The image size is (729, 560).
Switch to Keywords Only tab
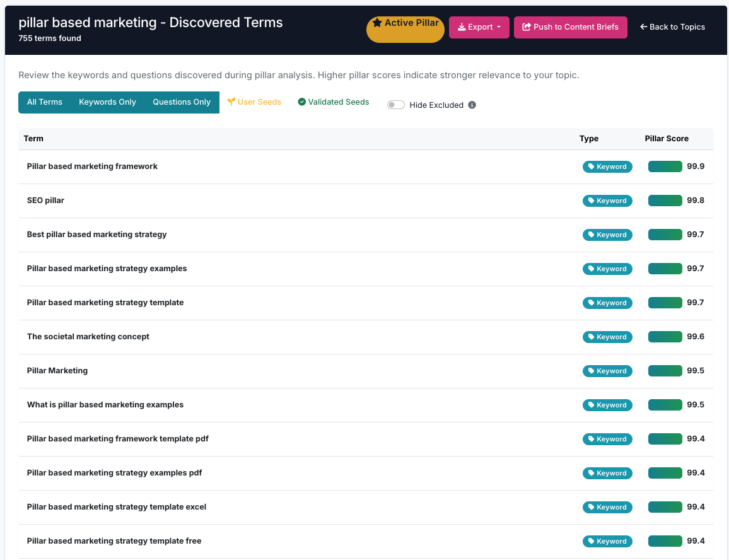107,102
